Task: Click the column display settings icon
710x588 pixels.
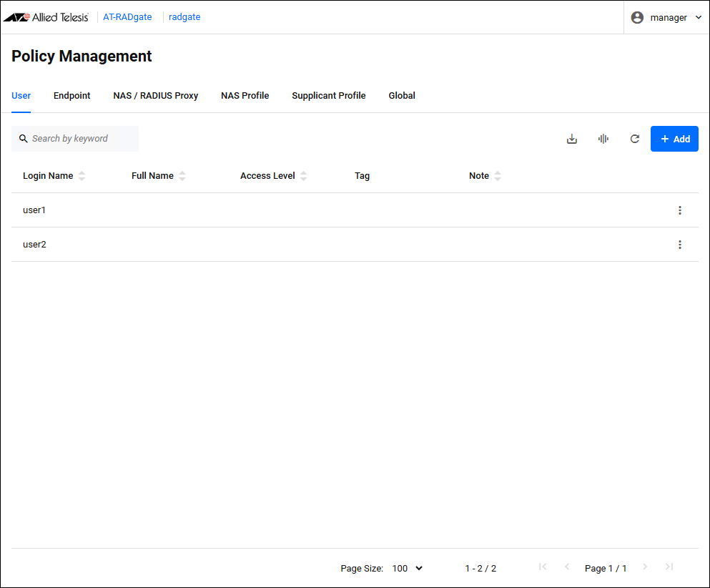Action: tap(603, 139)
